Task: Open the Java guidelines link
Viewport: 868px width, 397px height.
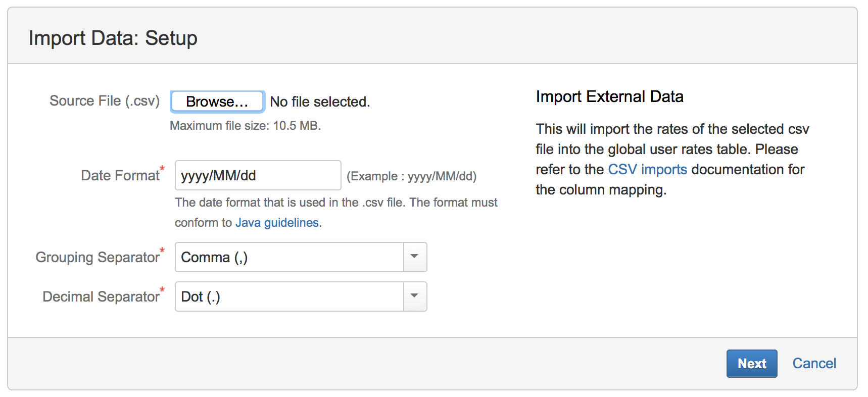Action: (277, 223)
